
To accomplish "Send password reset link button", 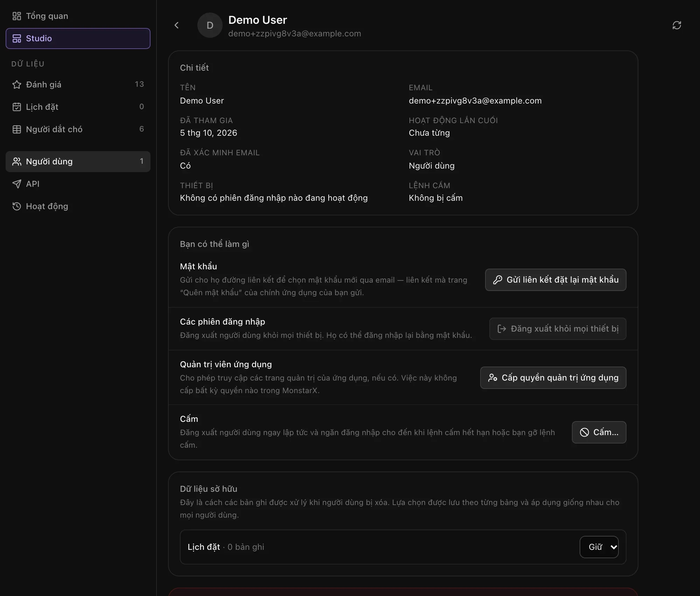I will click(x=555, y=280).
